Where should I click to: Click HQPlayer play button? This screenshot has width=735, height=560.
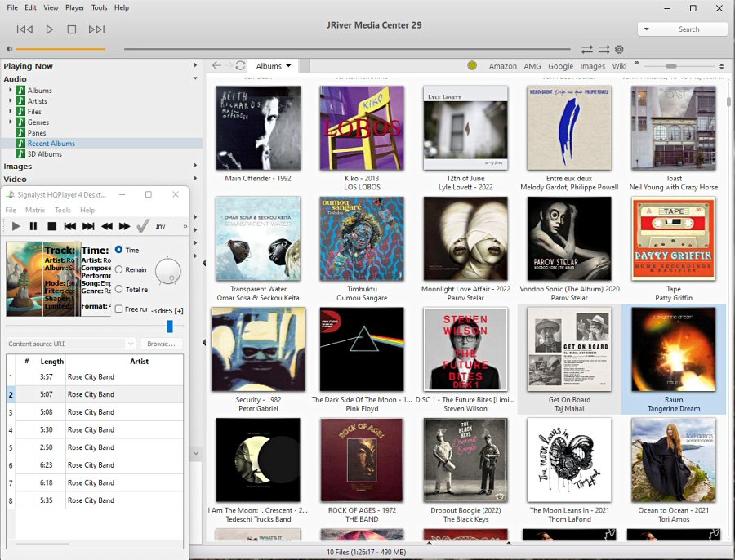(16, 226)
